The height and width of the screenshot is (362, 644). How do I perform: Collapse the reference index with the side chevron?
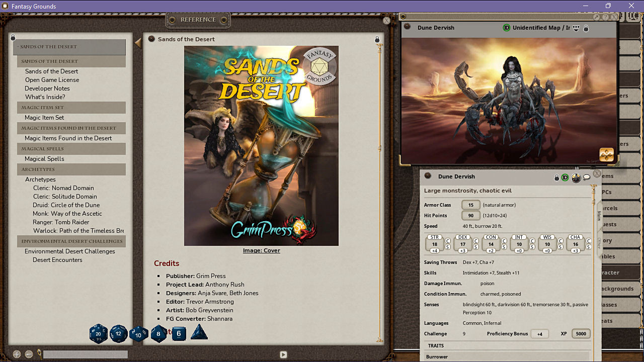[137, 42]
